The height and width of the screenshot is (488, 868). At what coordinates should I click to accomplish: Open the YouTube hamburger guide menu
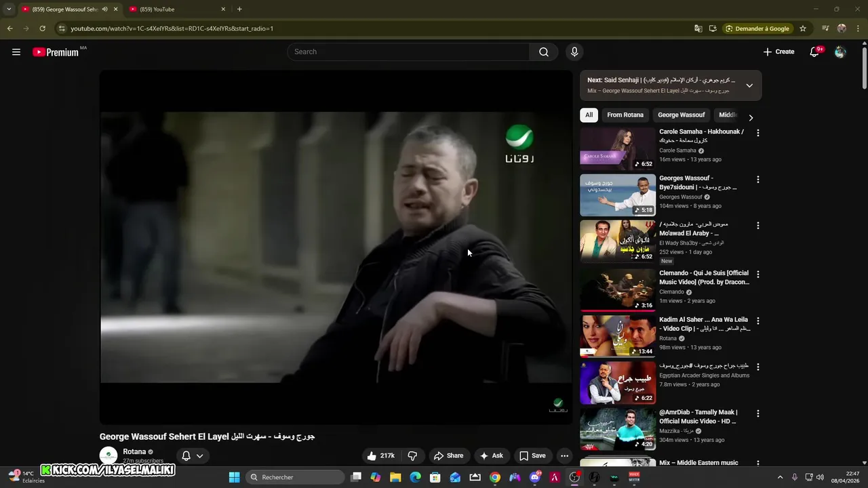(x=16, y=52)
